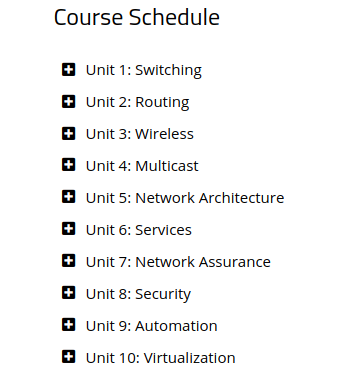361x390 pixels.
Task: Select the Unit 1: Switching label
Action: coord(144,70)
